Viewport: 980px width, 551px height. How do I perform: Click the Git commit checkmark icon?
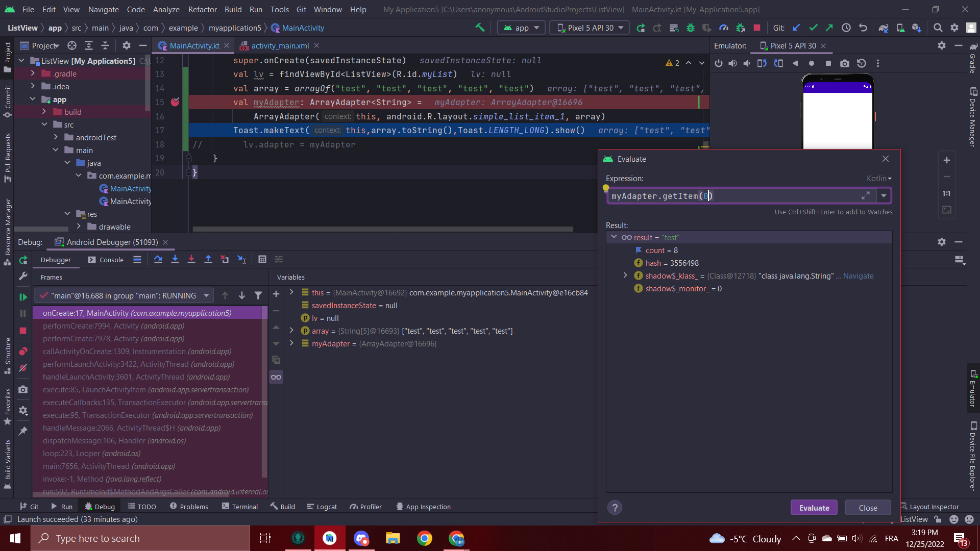click(x=813, y=28)
